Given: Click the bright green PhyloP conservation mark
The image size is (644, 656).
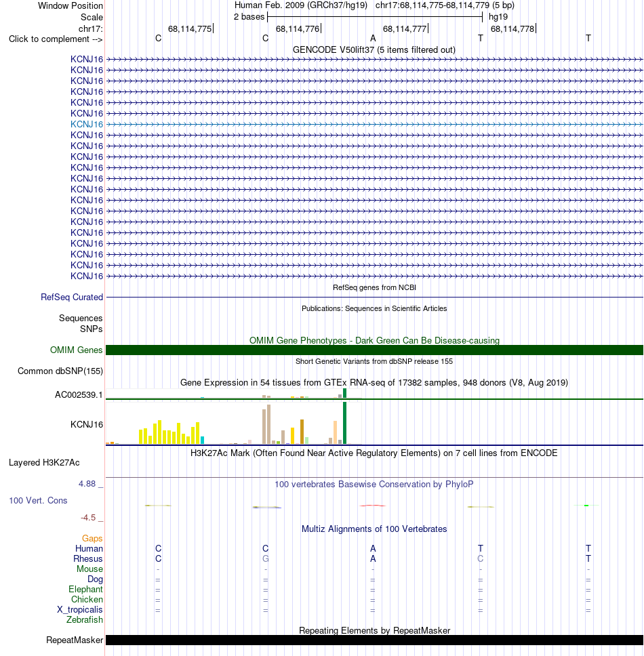Looking at the screenshot, I should (x=586, y=506).
